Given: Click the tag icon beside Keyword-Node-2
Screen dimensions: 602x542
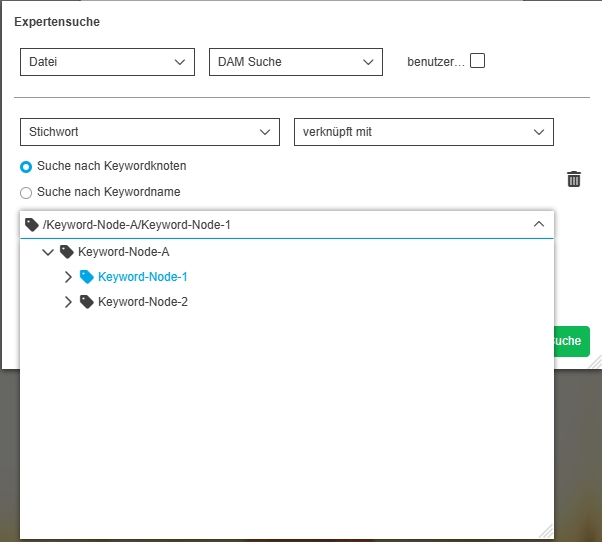Looking at the screenshot, I should (87, 301).
